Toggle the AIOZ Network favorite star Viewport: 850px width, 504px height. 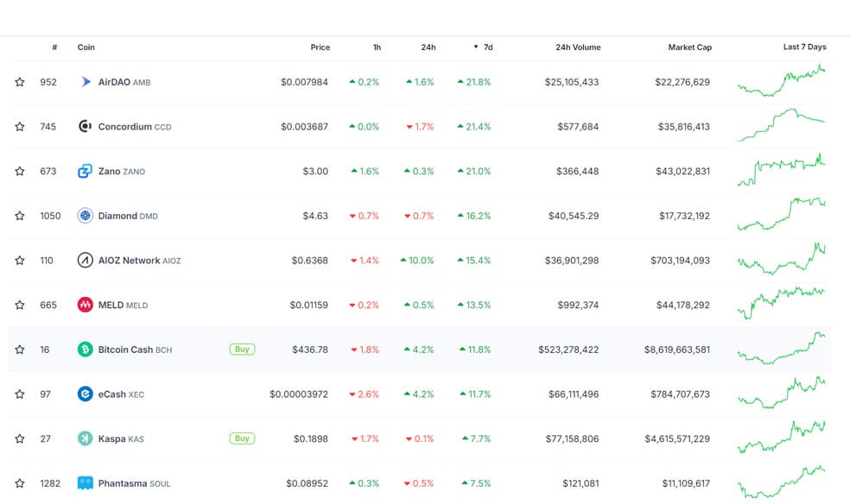pos(20,261)
